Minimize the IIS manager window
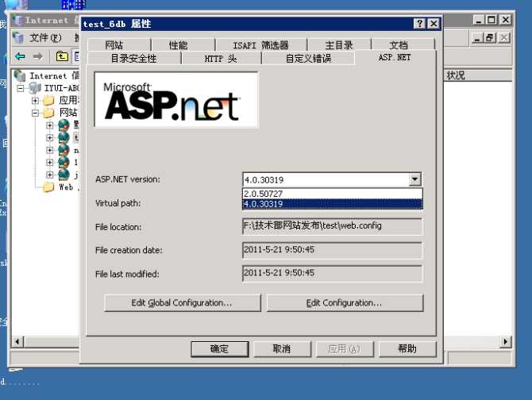Screen dimensions: 532x400 (478, 20)
